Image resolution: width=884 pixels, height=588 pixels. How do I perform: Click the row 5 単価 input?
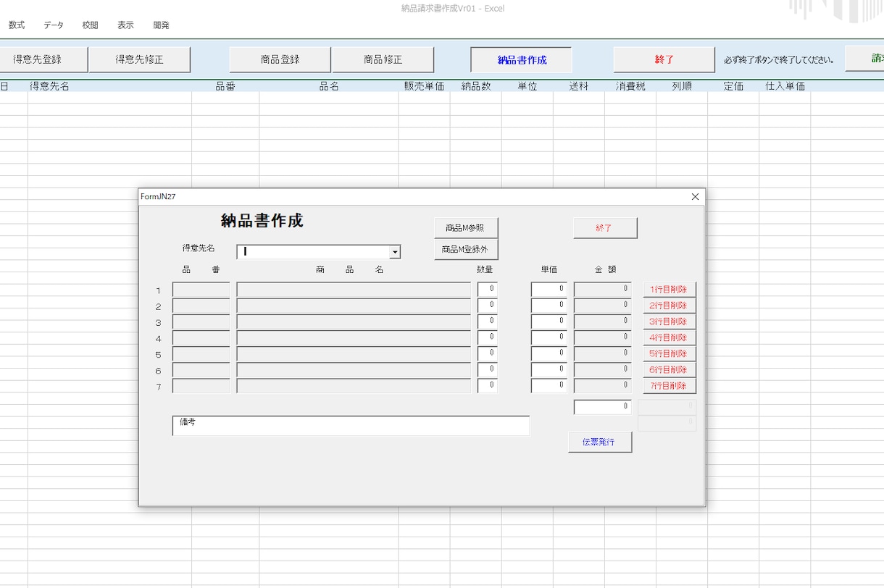point(549,354)
